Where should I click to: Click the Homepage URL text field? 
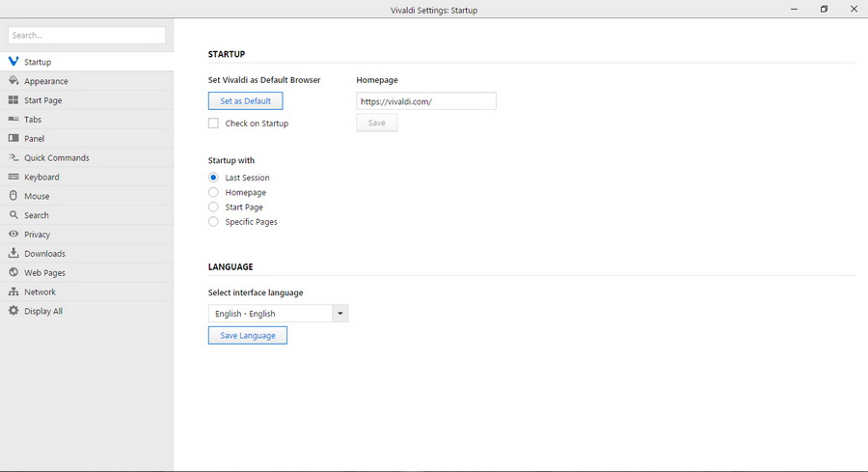(425, 101)
